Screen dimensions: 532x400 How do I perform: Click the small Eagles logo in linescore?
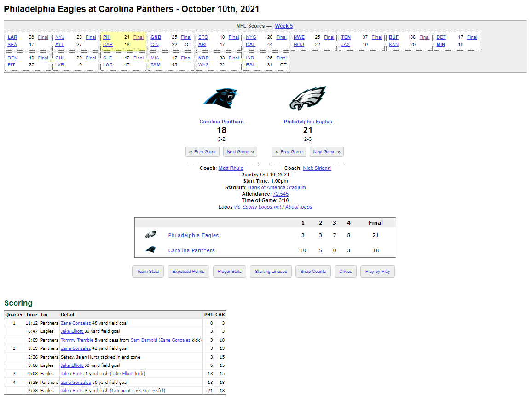tap(150, 234)
